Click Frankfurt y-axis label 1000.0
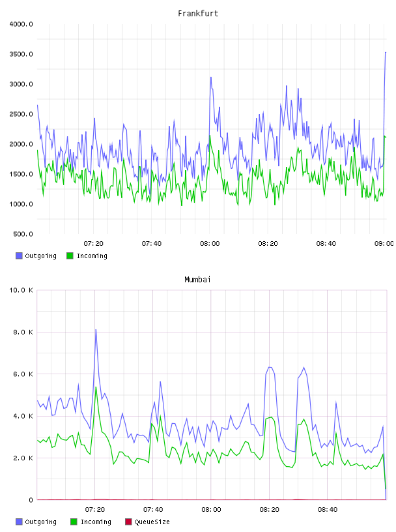 pyautogui.click(x=21, y=204)
